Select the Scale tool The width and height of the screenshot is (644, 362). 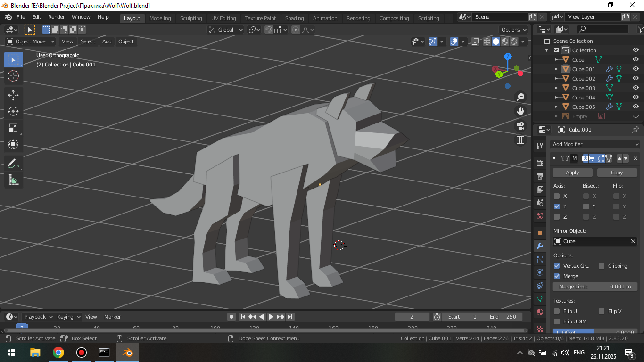click(x=13, y=128)
